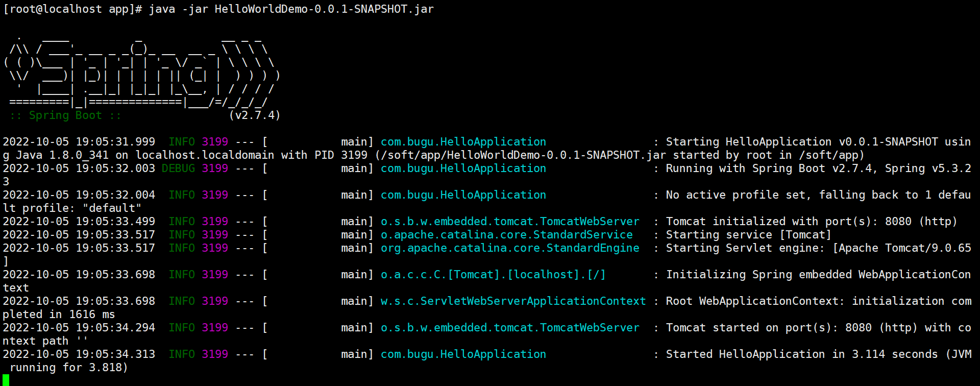
Task: Click the green terminal cursor block
Action: [6, 380]
